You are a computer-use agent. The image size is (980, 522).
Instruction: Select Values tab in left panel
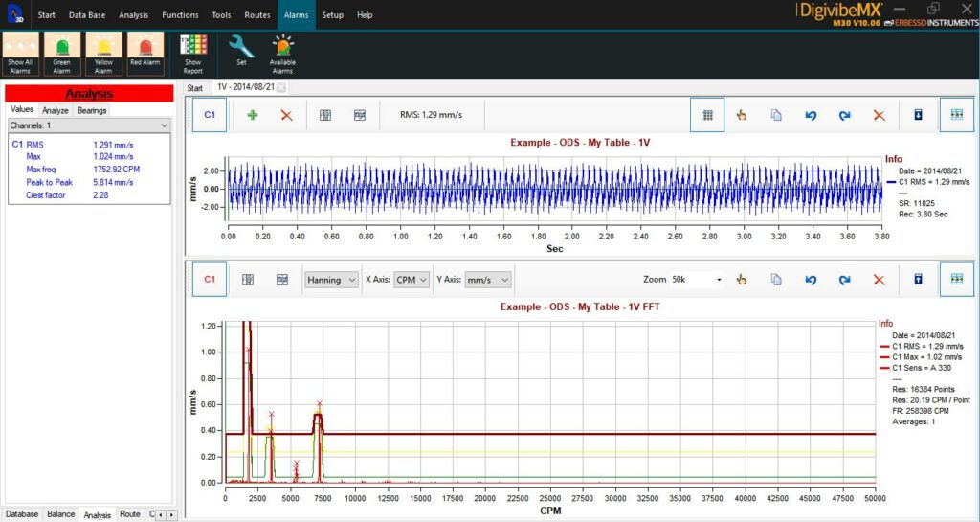22,109
